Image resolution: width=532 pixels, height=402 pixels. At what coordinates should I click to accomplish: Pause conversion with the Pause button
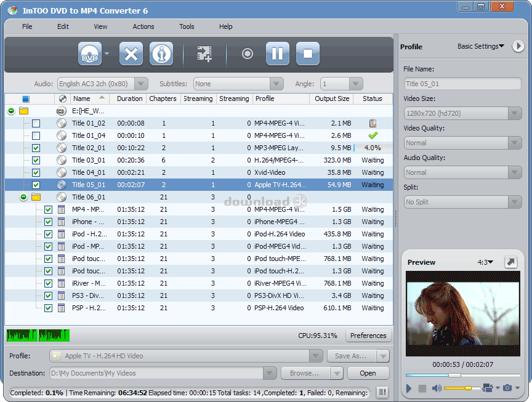pyautogui.click(x=278, y=54)
